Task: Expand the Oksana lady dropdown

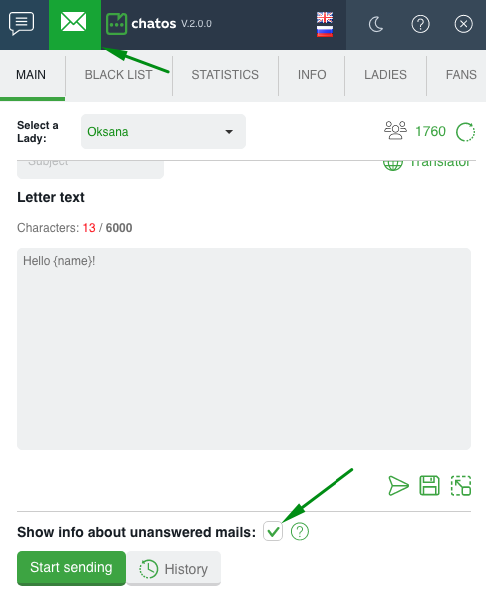Action: tap(164, 131)
